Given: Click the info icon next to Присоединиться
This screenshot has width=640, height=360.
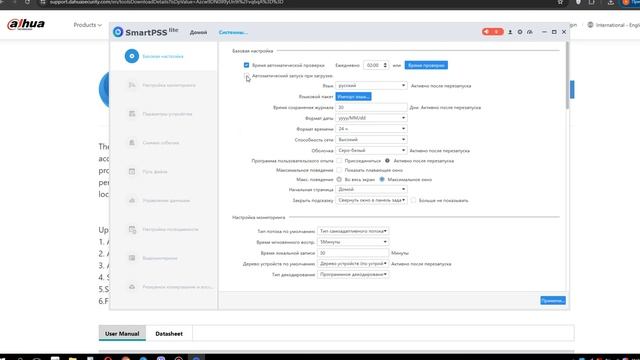Looking at the screenshot, I should click(387, 160).
